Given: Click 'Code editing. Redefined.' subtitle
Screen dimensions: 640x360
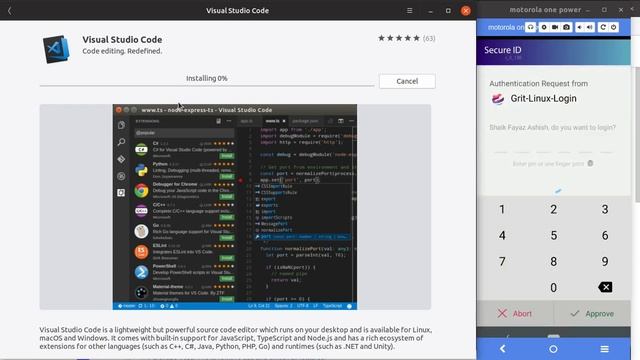Looking at the screenshot, I should (x=122, y=51).
